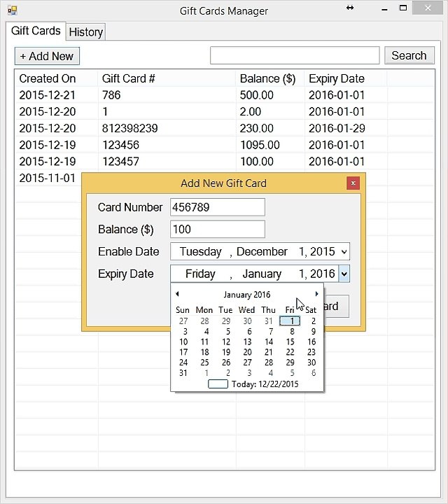Click Today: 12/22/2015 in the calendar
The height and width of the screenshot is (504, 448).
click(265, 384)
